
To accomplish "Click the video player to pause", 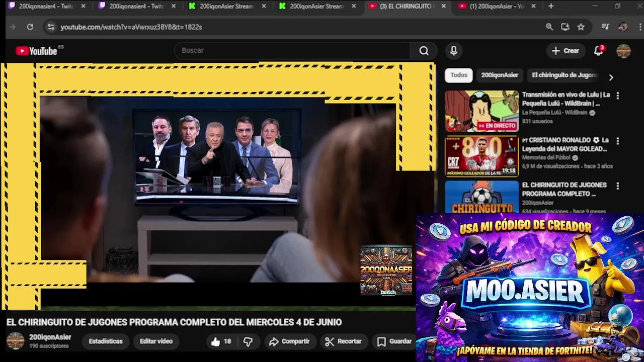I will (217, 186).
